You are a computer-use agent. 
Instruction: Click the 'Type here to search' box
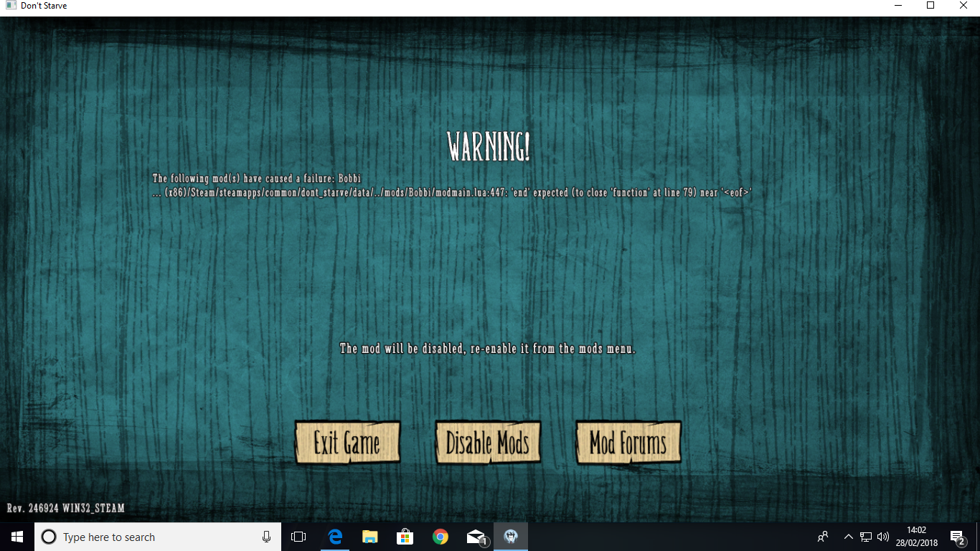click(x=143, y=537)
